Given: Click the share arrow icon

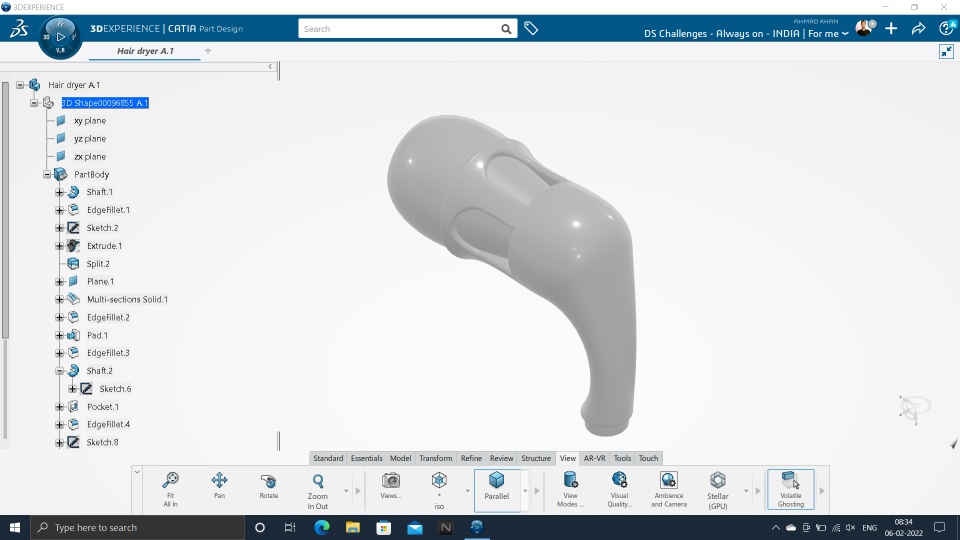Looking at the screenshot, I should pyautogui.click(x=918, y=28).
